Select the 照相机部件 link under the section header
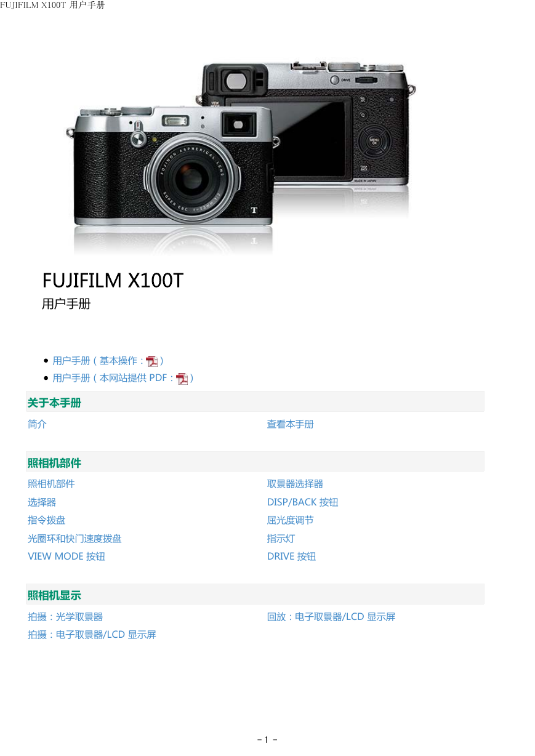The image size is (535, 756). pos(51,484)
